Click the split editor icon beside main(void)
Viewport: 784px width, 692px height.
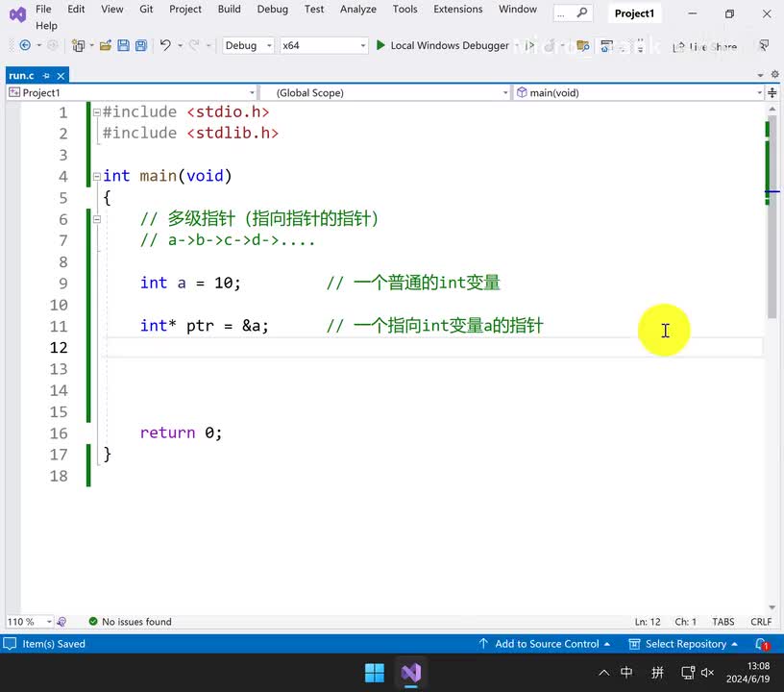[x=772, y=93]
